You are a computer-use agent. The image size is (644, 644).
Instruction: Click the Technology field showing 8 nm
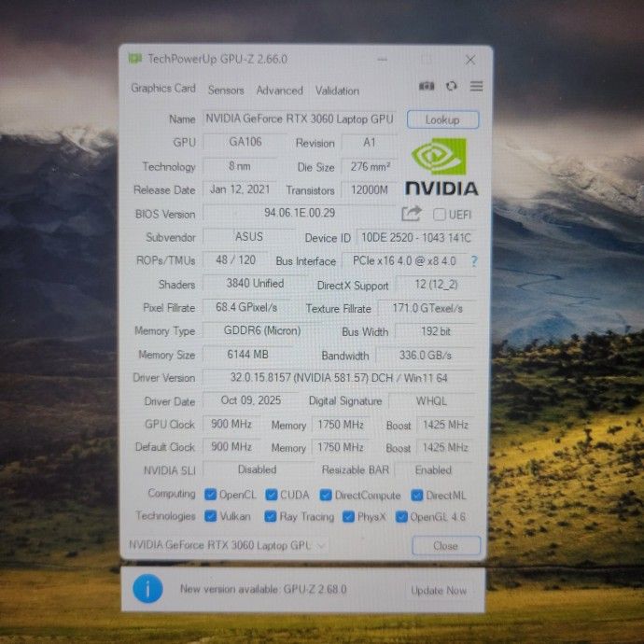[240, 166]
